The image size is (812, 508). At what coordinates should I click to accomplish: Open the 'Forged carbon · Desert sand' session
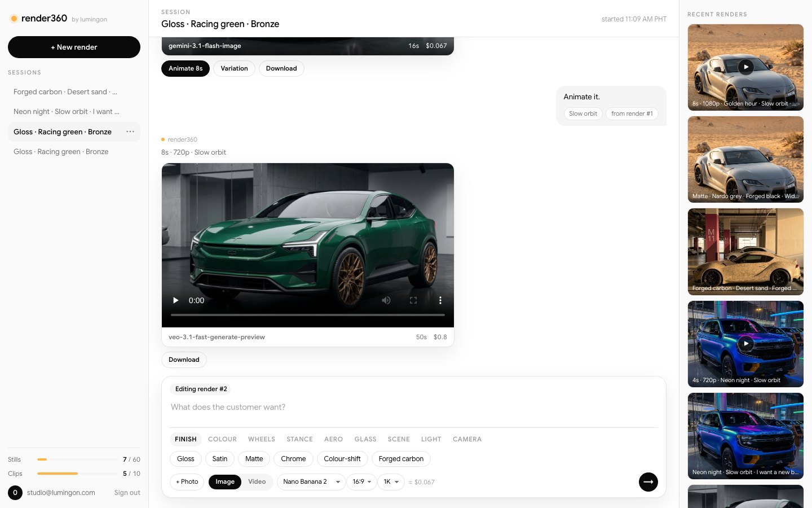coord(74,92)
